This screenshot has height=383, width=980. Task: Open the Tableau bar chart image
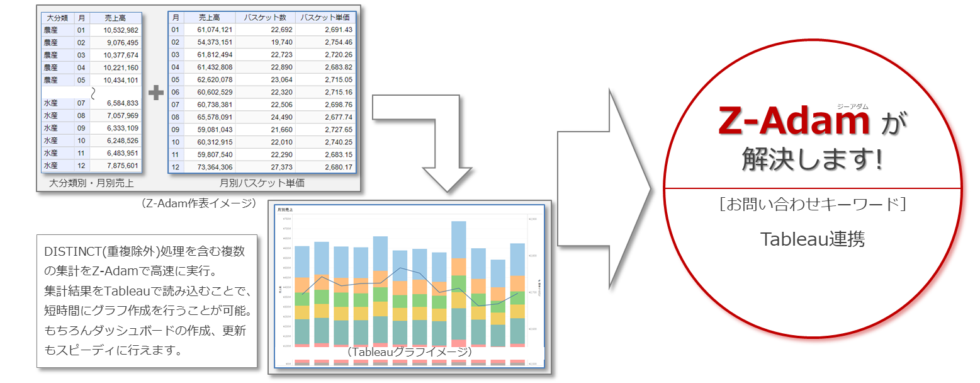409,287
